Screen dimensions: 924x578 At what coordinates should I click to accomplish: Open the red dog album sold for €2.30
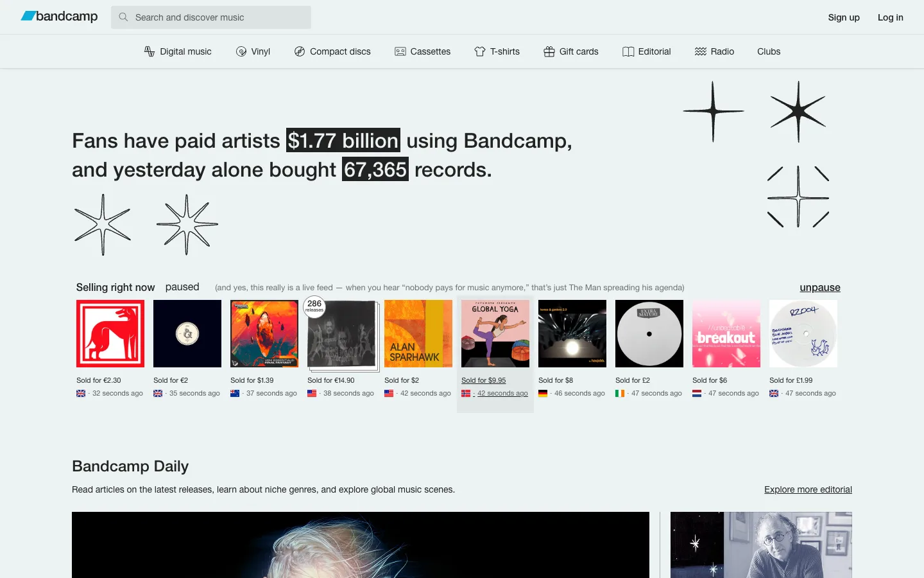110,334
